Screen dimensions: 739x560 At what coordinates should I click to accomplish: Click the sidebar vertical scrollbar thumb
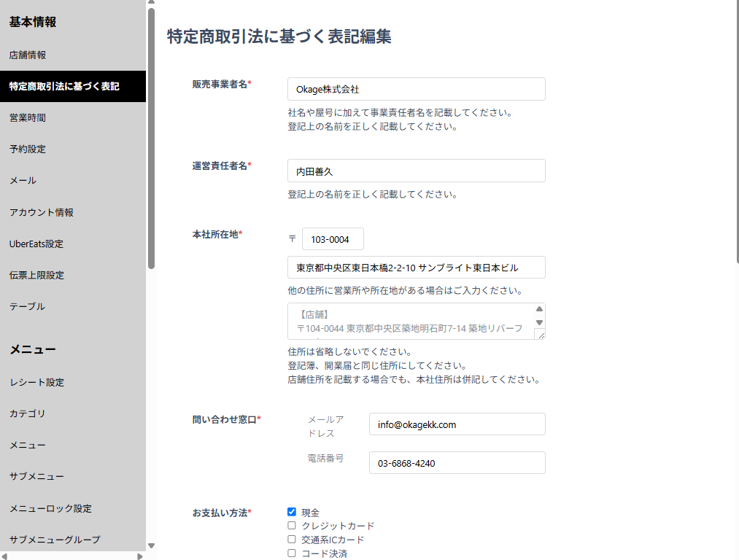tap(151, 139)
